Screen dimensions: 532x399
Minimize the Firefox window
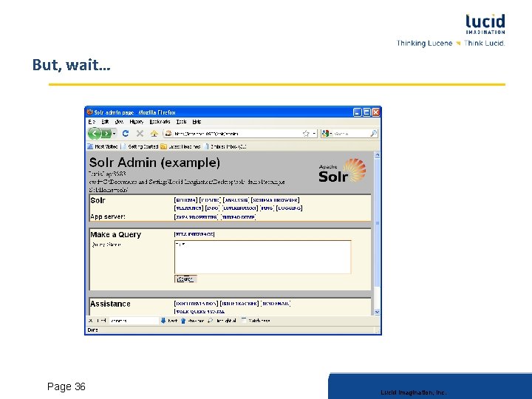click(x=358, y=112)
